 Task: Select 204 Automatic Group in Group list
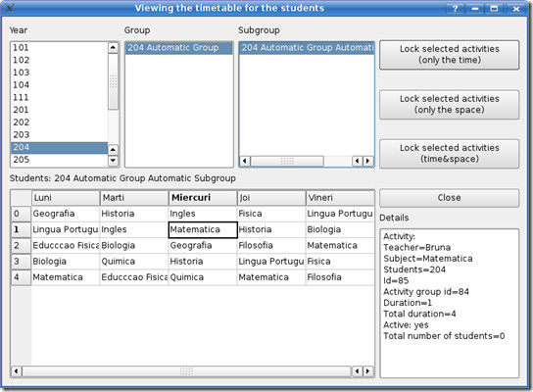pos(178,48)
